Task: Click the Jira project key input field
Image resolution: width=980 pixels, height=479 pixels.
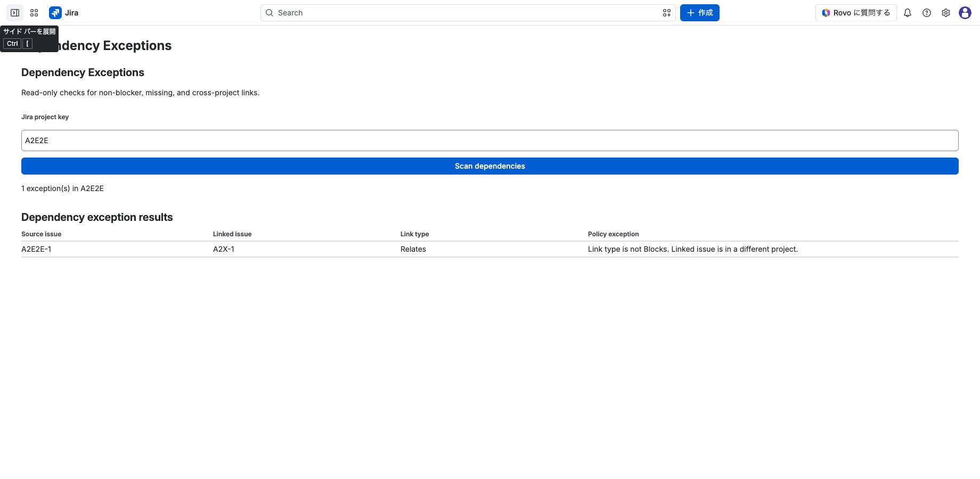Action: (490, 141)
